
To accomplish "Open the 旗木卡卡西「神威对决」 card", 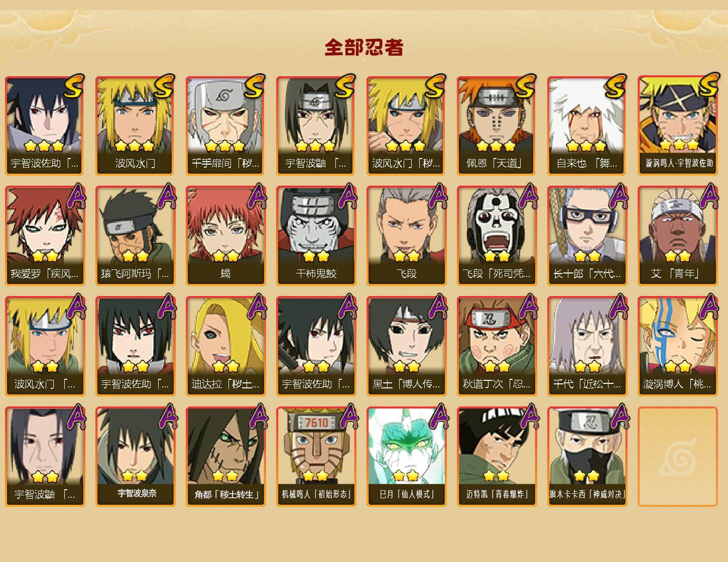I will [587, 457].
